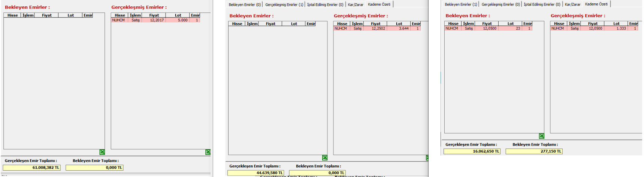644x177 pixels.
Task: Click Excel export icon under empty pending list beside 12,2017
Action: pos(102,152)
